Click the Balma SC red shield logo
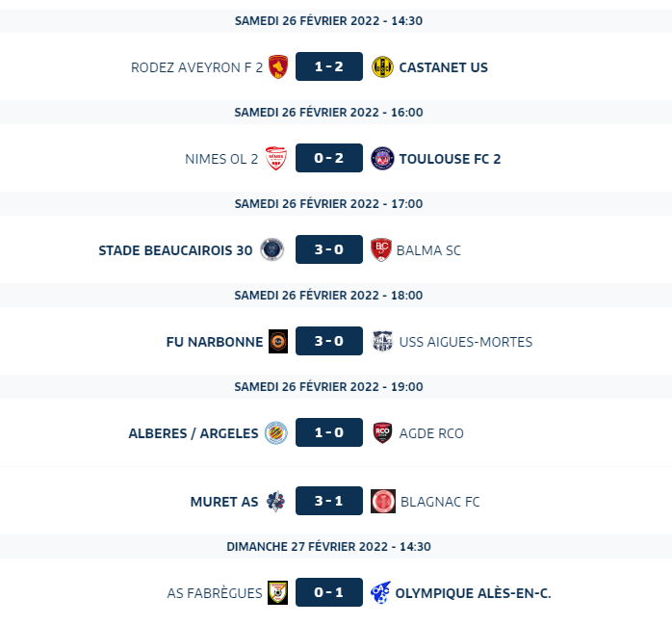 (x=381, y=249)
